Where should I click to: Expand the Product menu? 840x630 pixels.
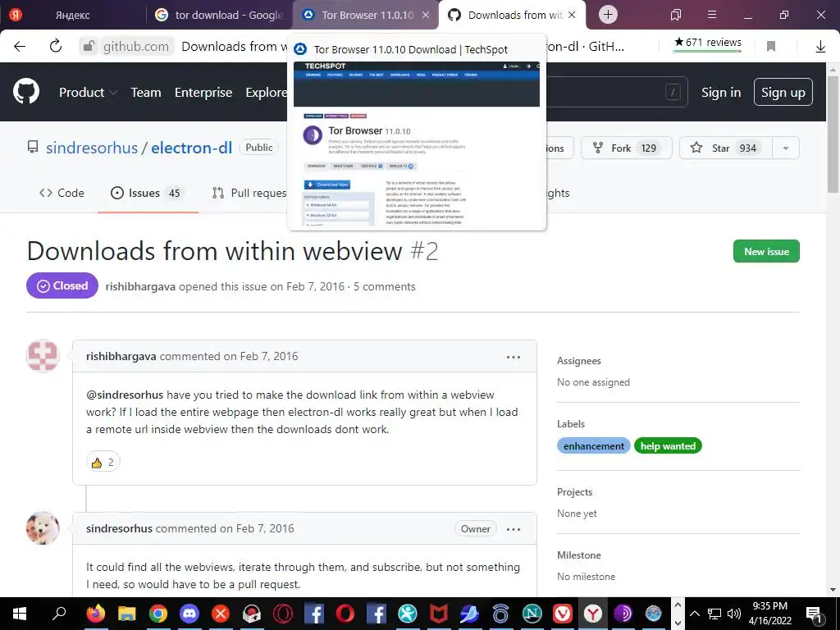[x=88, y=92]
